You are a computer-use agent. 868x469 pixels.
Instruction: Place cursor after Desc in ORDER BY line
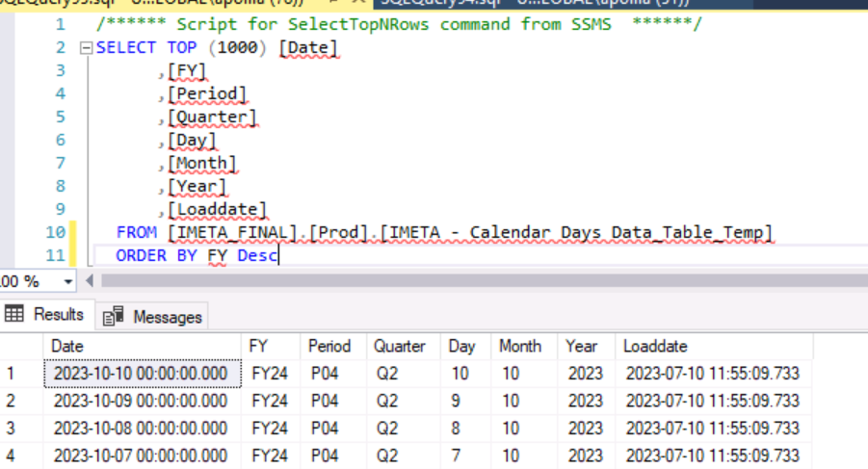pos(277,255)
